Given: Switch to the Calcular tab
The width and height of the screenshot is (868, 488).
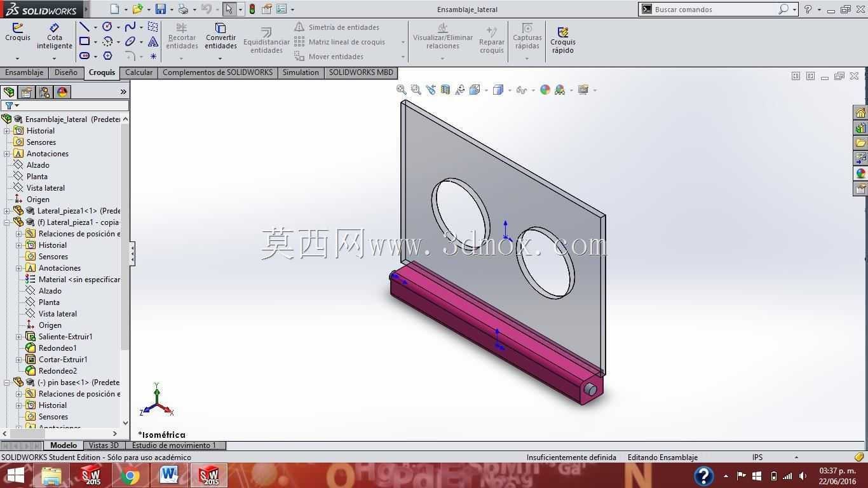Looking at the screenshot, I should point(139,72).
